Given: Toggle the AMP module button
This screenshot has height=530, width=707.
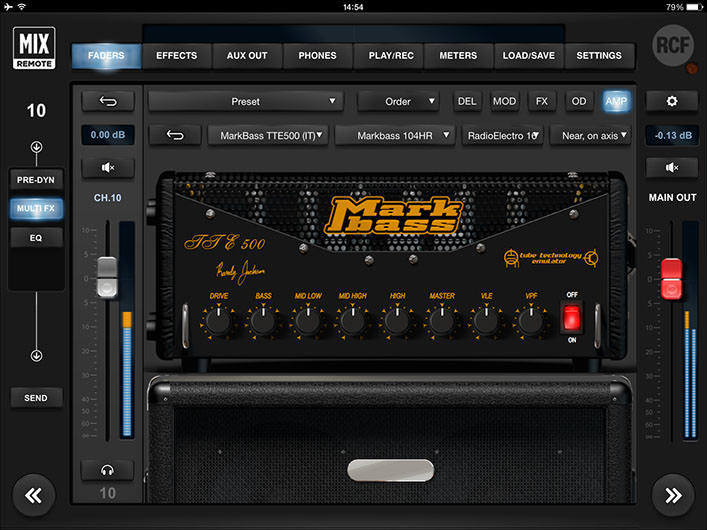Looking at the screenshot, I should (616, 101).
